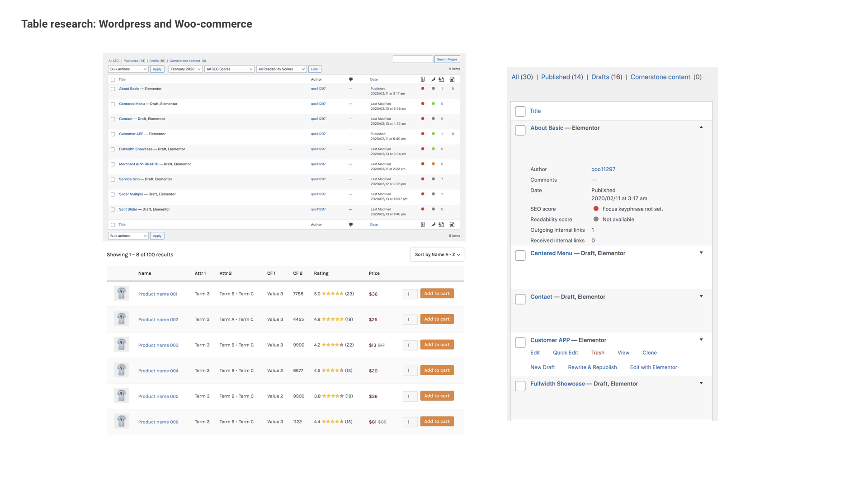Select Drafts (16) filter above small table

coord(157,61)
